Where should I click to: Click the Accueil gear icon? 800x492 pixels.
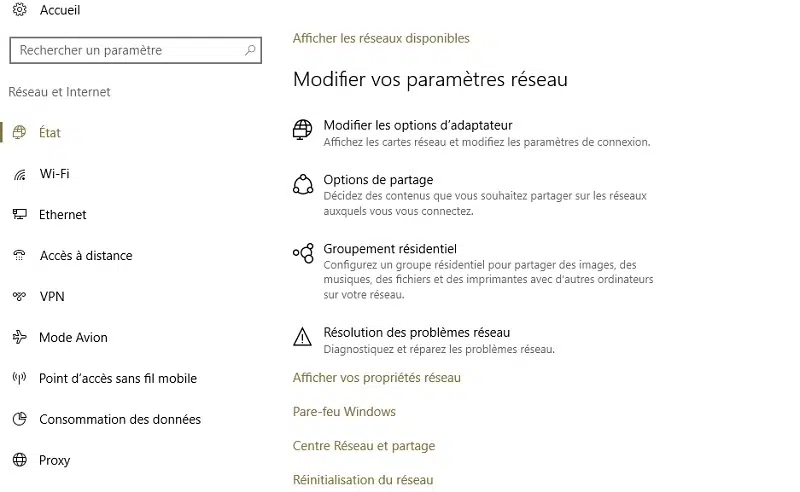pyautogui.click(x=19, y=10)
